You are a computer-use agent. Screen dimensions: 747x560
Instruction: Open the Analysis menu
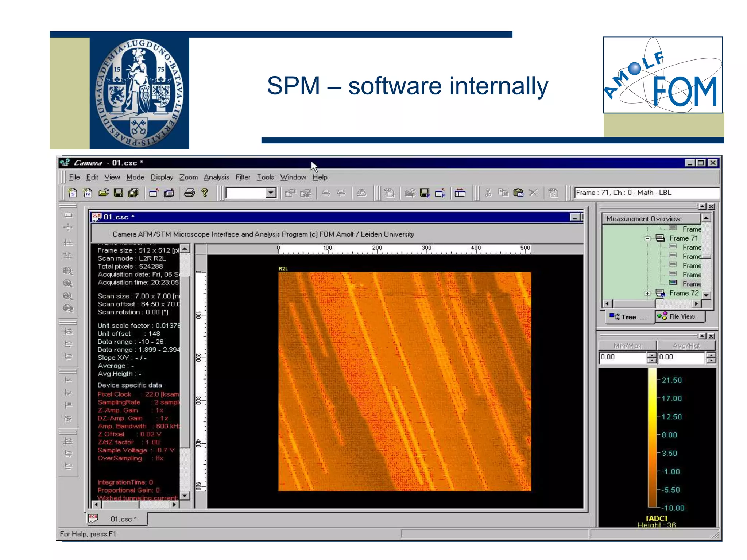(216, 177)
